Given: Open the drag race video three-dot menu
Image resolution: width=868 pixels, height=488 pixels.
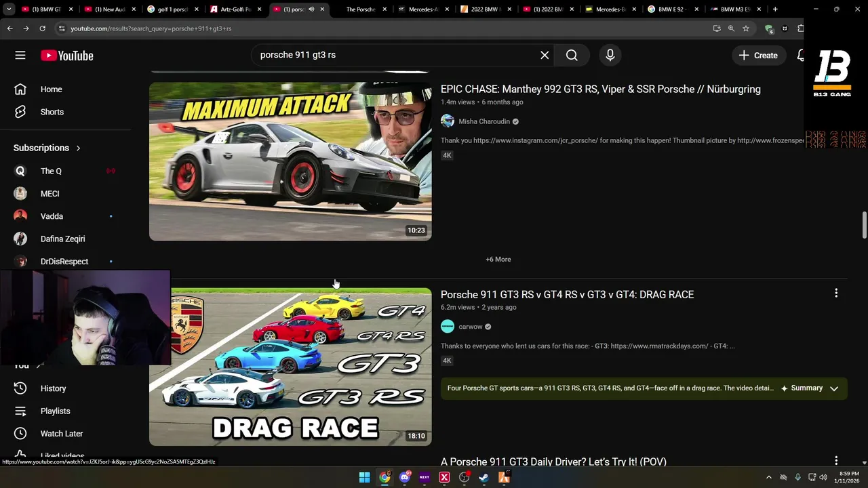Looking at the screenshot, I should tap(836, 293).
